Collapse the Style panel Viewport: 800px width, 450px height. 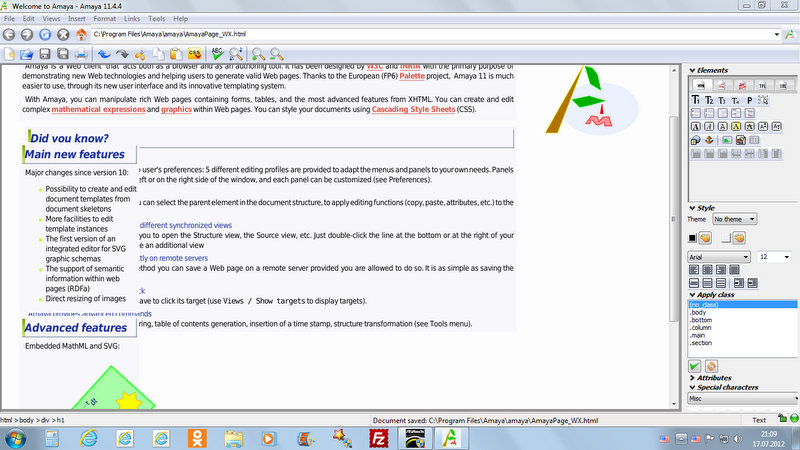[x=692, y=208]
